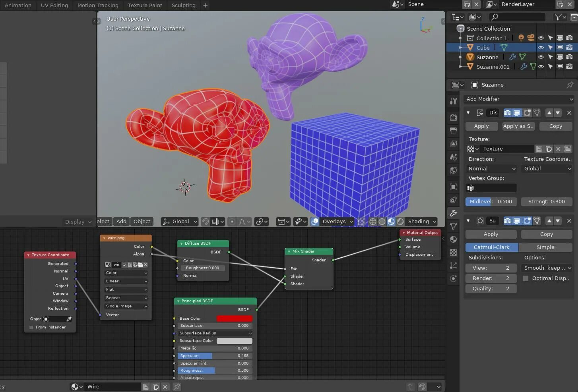The image size is (578, 392).
Task: Open the Output properties printer icon
Action: pos(453,131)
